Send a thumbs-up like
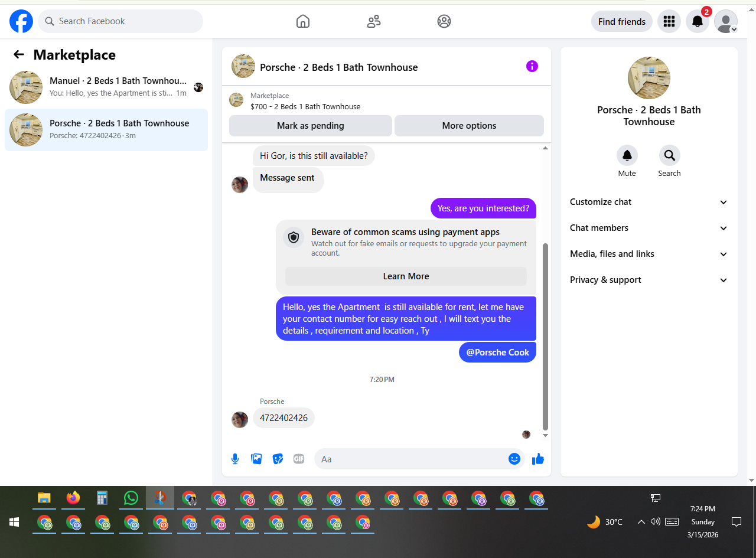 (x=537, y=459)
